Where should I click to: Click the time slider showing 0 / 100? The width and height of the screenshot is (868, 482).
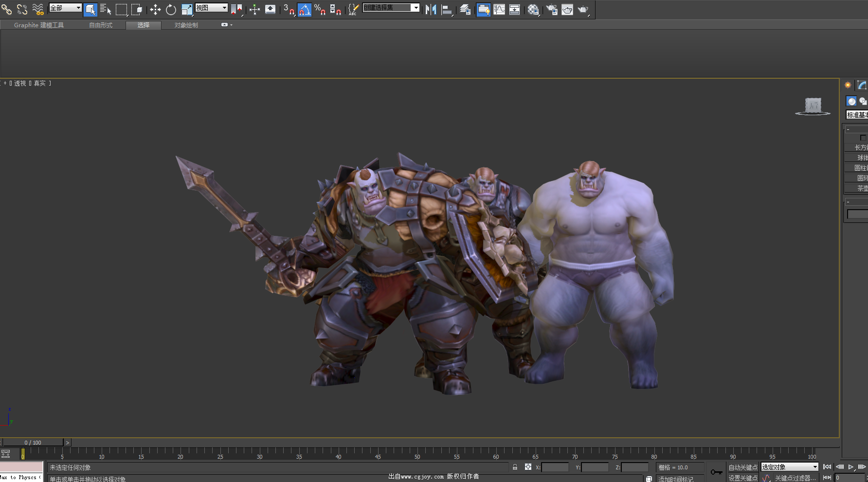[33, 443]
